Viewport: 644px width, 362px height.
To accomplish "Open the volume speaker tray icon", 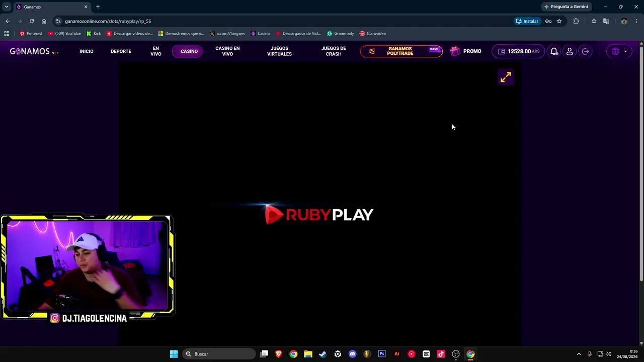I will [x=608, y=354].
